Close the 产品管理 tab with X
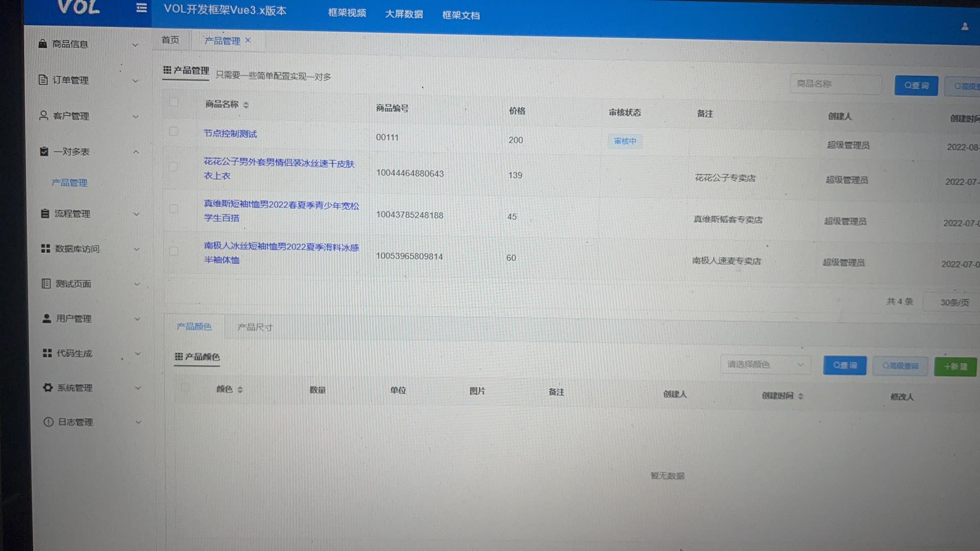 (248, 40)
